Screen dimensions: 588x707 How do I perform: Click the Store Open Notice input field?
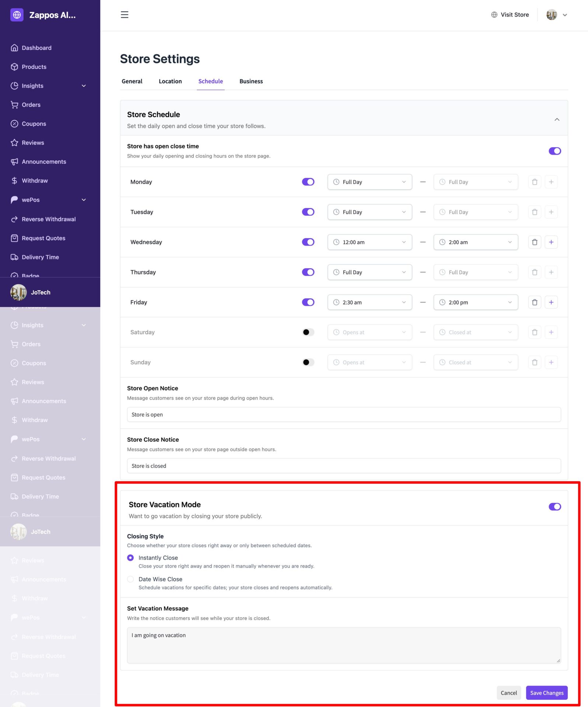pyautogui.click(x=344, y=415)
